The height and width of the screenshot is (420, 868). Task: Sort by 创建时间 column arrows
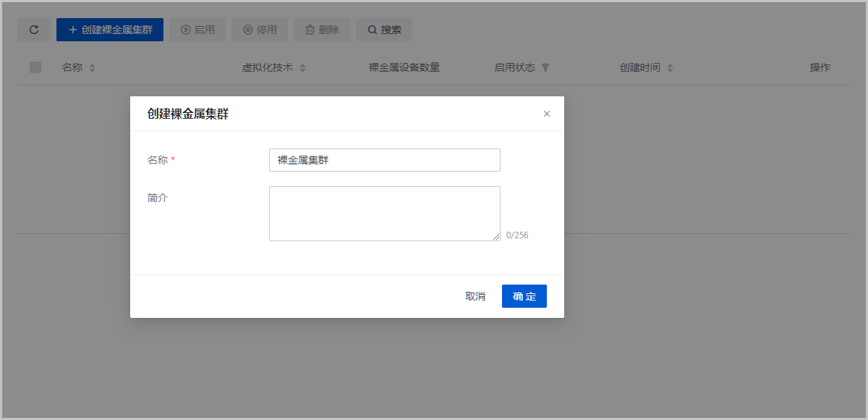[670, 68]
